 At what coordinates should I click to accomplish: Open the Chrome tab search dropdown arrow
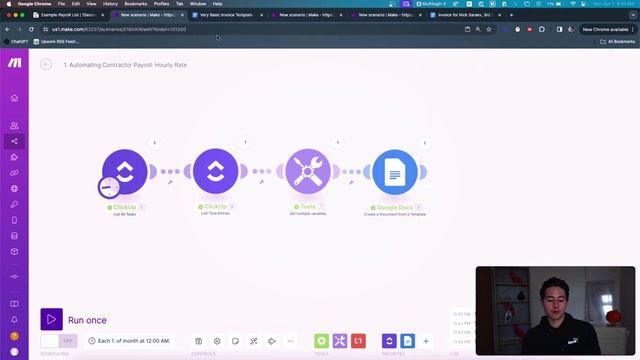(x=633, y=15)
